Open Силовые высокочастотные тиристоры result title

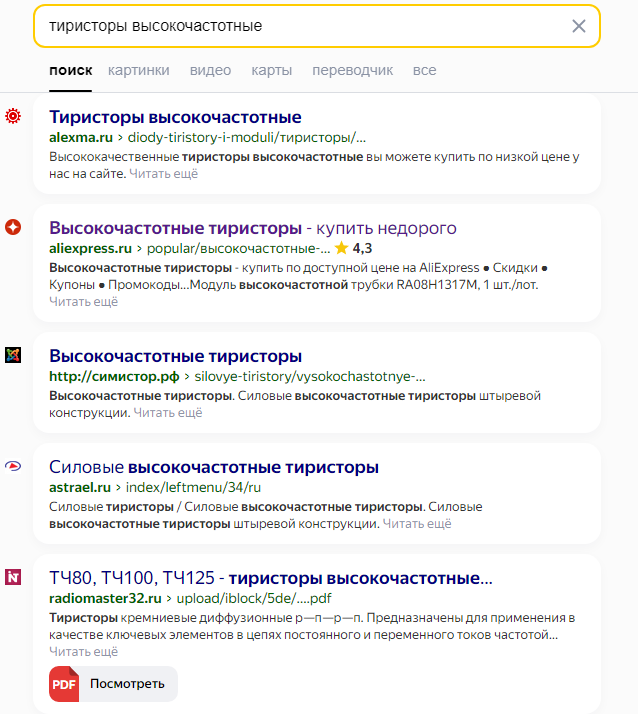pos(214,467)
